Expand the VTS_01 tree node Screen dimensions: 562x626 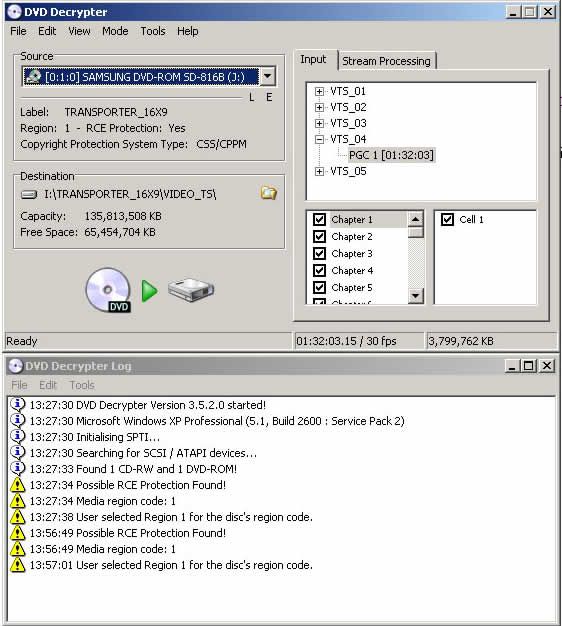coord(319,91)
